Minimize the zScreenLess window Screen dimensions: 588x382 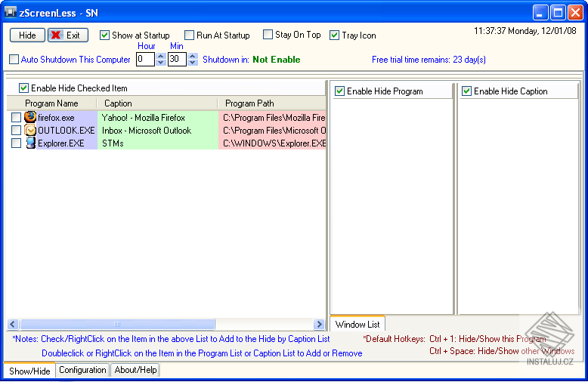pos(540,13)
